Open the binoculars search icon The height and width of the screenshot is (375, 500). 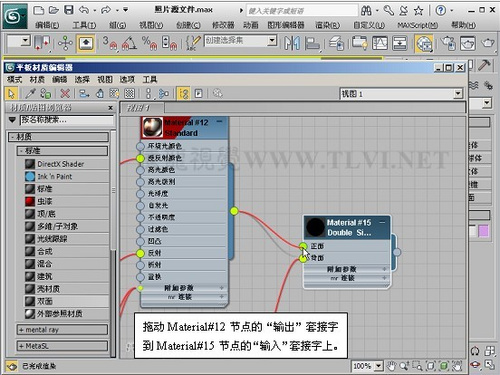coord(366,11)
